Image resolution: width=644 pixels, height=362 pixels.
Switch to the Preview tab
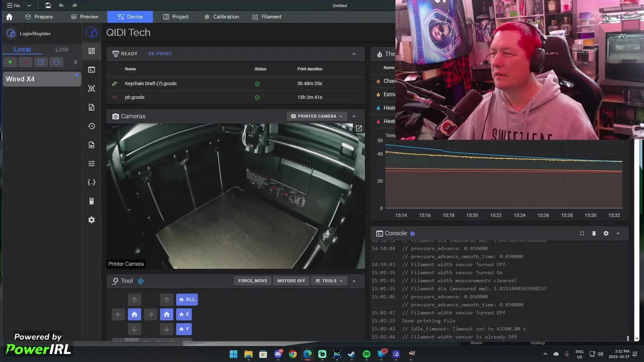85,17
